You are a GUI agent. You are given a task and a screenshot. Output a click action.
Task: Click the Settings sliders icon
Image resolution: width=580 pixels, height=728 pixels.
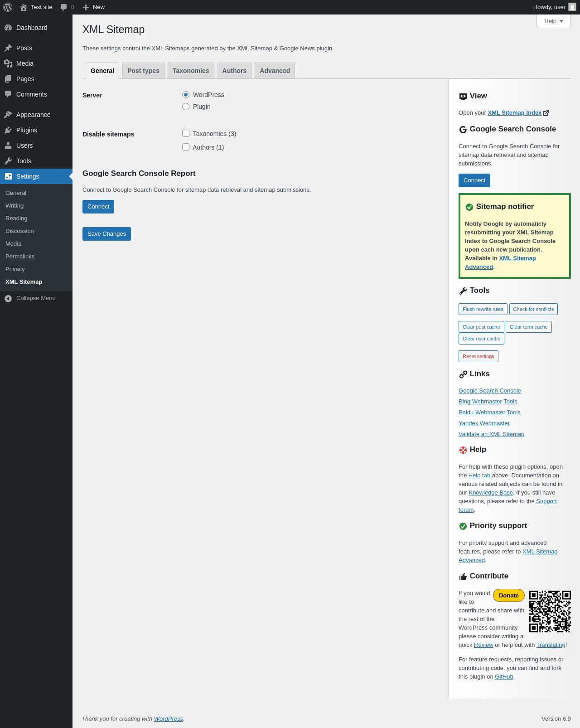pos(8,176)
